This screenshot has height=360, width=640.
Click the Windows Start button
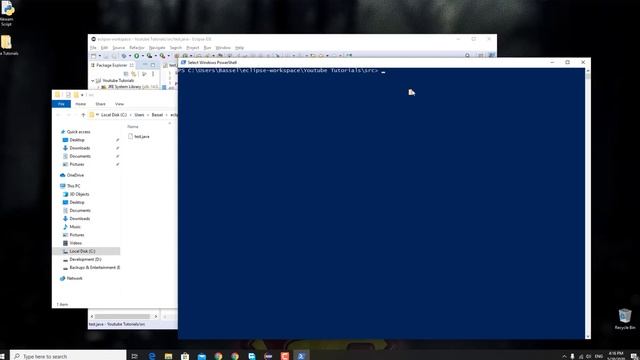2,356
